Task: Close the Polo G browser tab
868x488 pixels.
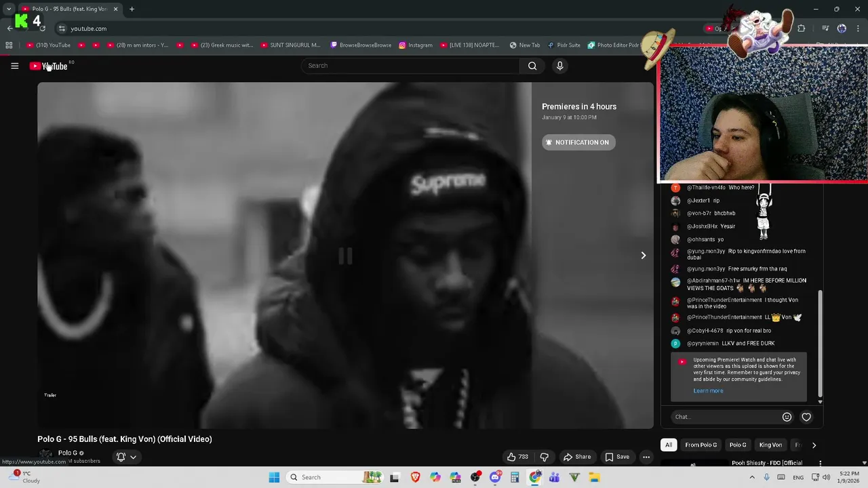Action: pyautogui.click(x=115, y=9)
